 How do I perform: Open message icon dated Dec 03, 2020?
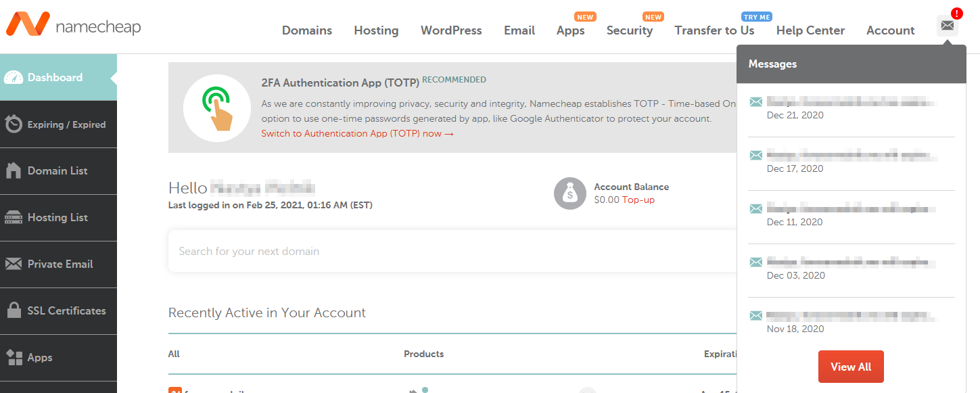click(x=756, y=262)
